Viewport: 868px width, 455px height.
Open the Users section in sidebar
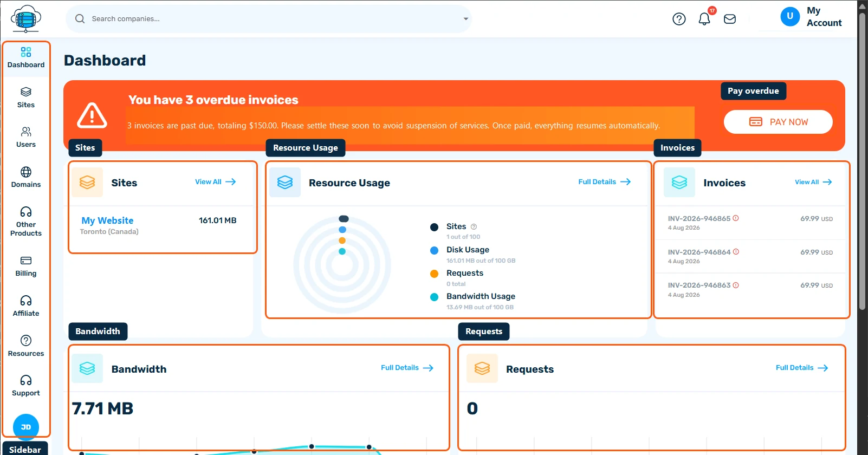26,138
